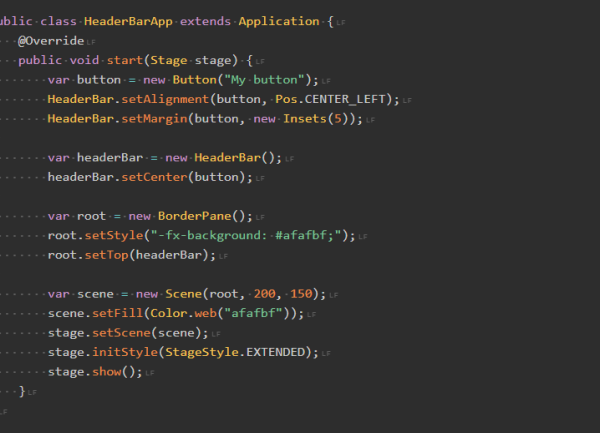The image size is (600, 433).
Task: Place cursor on the @Override annotation
Action: (x=51, y=40)
